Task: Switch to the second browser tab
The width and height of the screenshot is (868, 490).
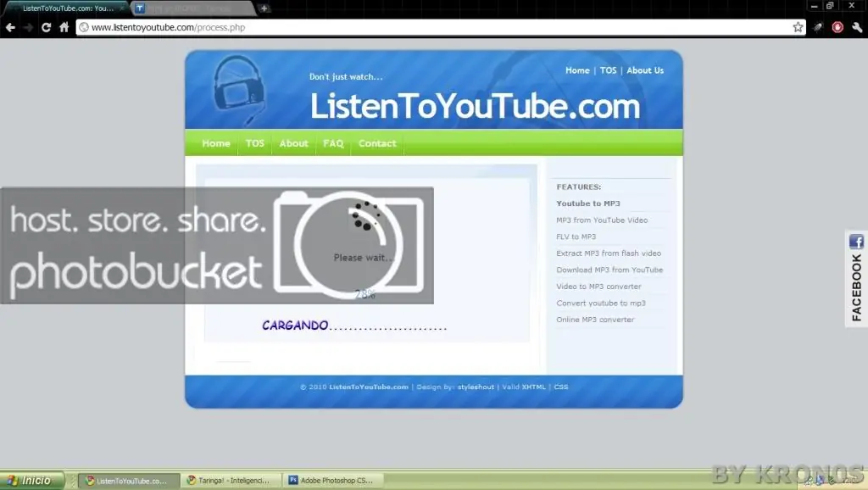Action: click(x=192, y=8)
